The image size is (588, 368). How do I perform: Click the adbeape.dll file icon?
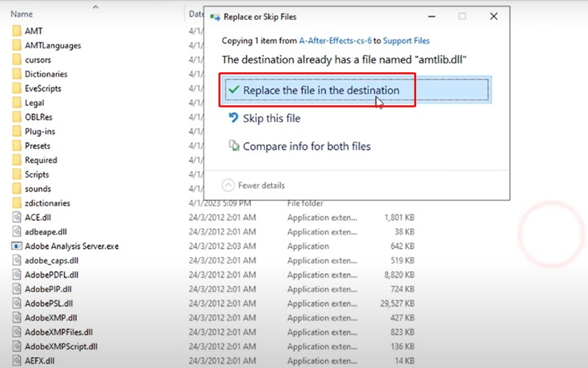(x=17, y=232)
